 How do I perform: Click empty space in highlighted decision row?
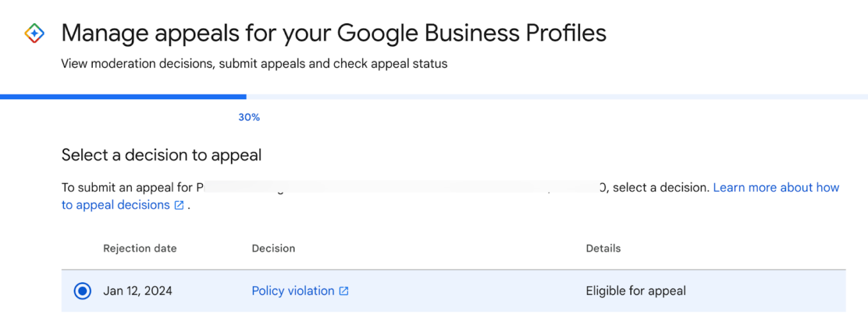coord(467,291)
